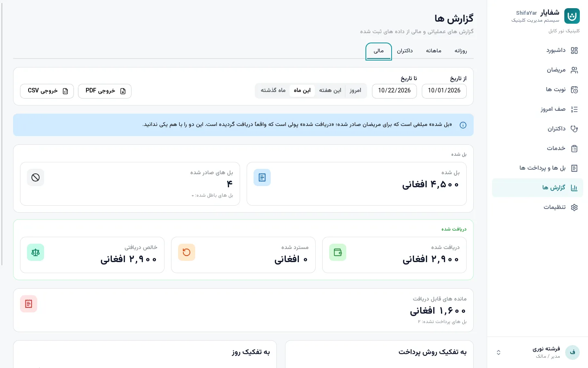Click بل های پرداخت نشده: ۲ text
Image resolution: width=588 pixels, height=368 pixels.
[442, 322]
